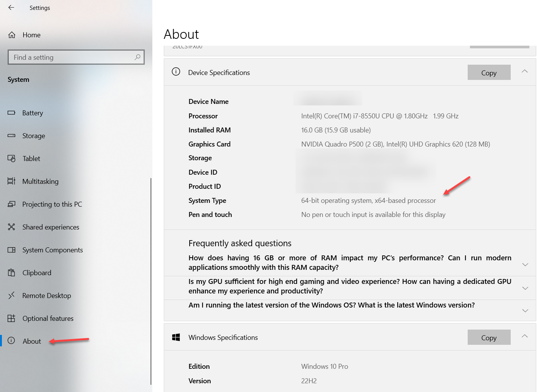The image size is (537, 392).
Task: Click the Battery icon in sidebar
Action: (11, 113)
